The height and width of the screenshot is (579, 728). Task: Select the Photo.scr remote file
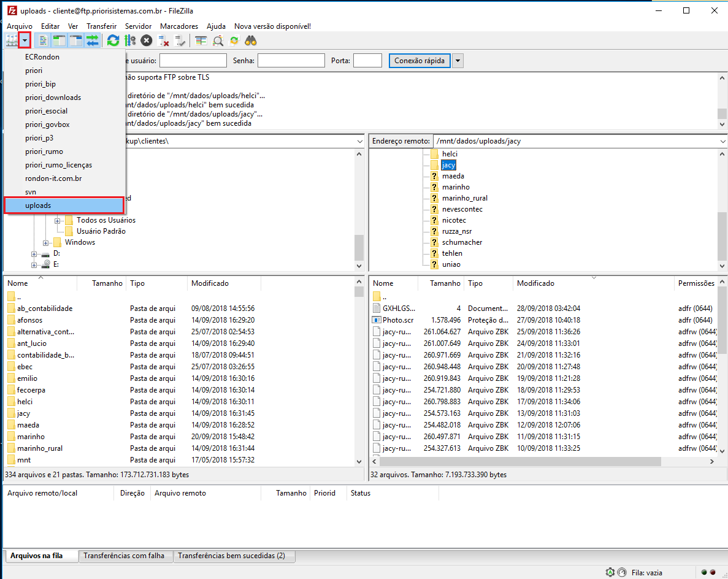pos(398,320)
